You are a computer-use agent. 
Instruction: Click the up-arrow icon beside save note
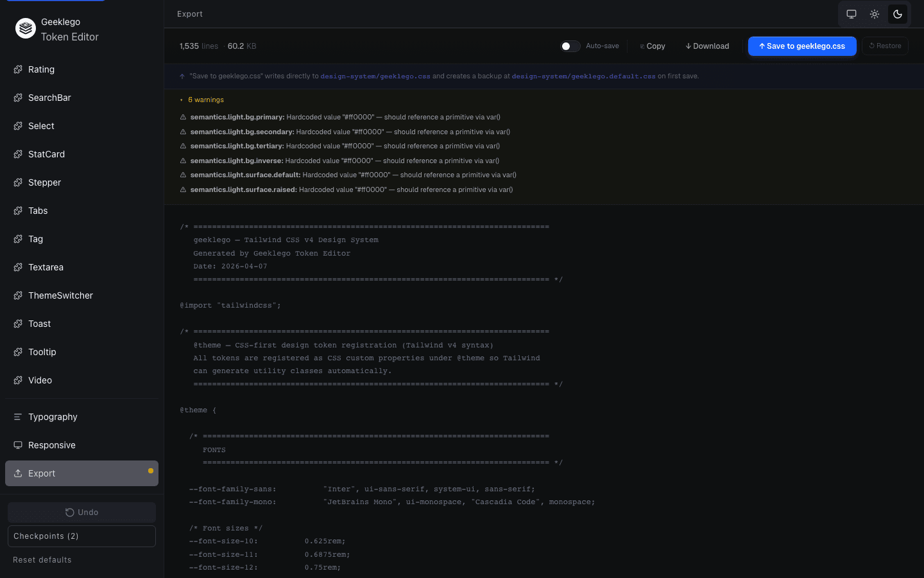182,76
